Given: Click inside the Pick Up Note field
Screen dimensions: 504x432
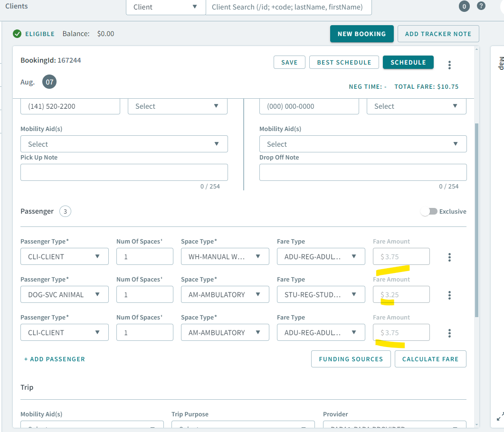Looking at the screenshot, I should coord(124,172).
